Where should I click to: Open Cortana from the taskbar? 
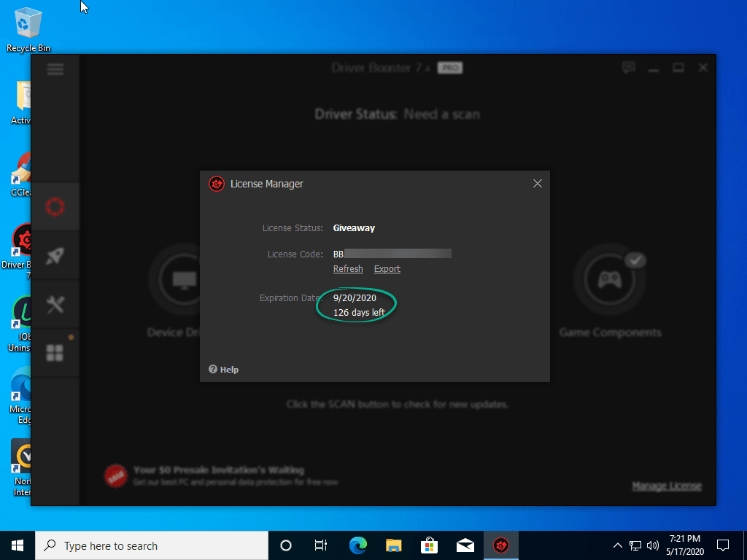coord(286,545)
